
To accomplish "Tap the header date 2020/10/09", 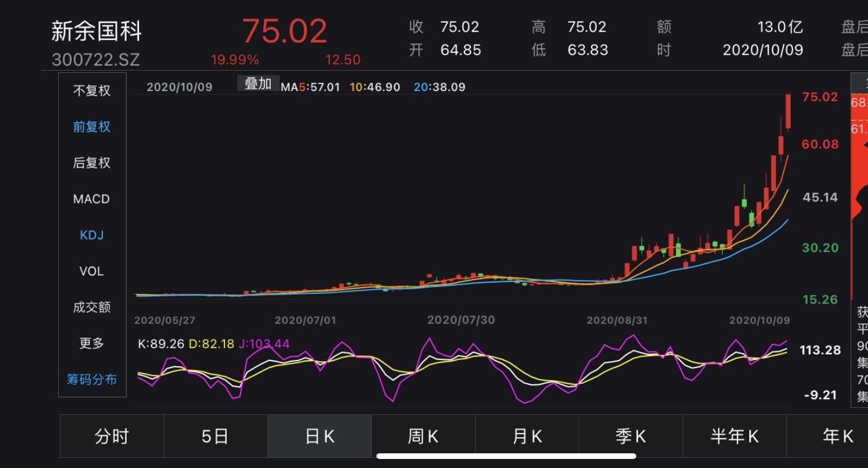I will click(x=763, y=50).
